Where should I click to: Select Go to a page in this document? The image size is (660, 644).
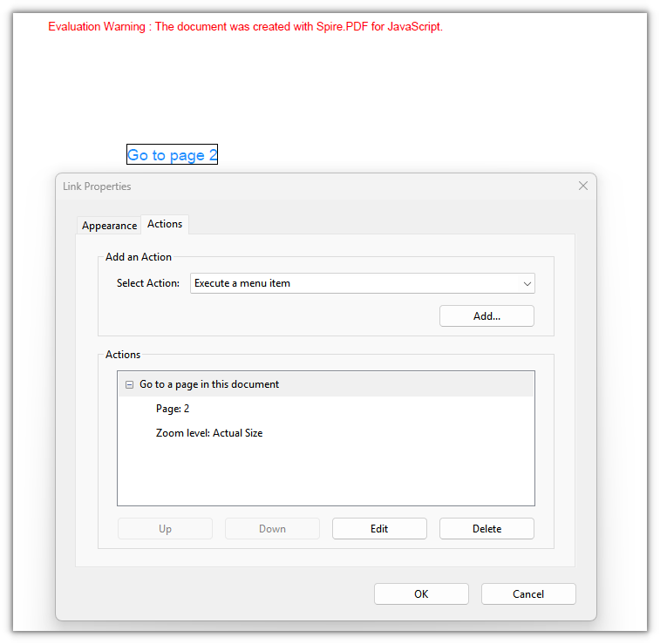click(x=326, y=384)
